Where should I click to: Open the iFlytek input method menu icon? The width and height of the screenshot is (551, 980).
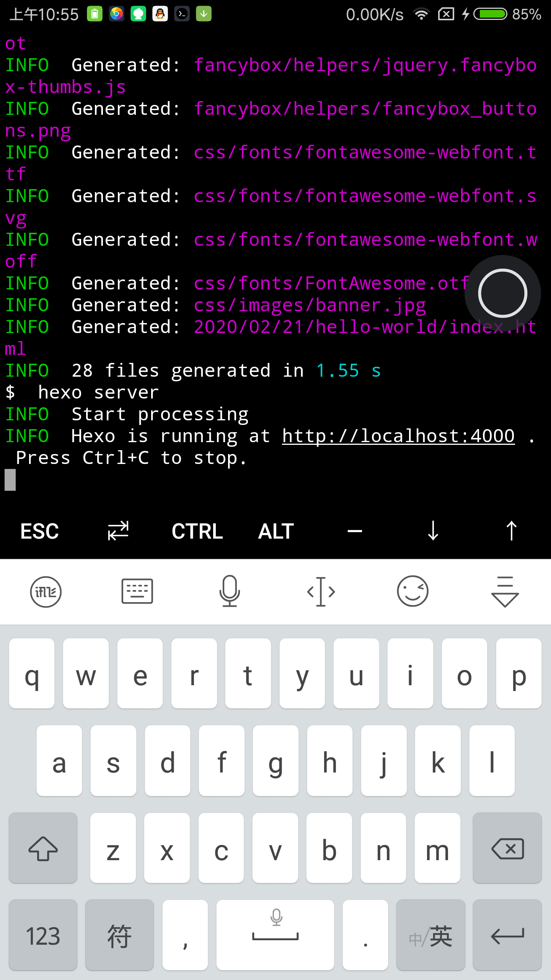tap(46, 592)
